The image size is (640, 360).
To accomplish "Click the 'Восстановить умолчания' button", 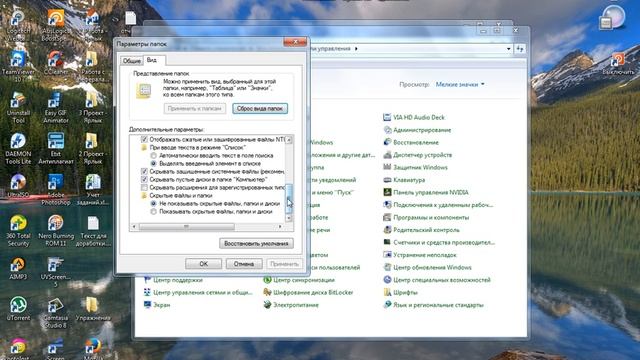I will pyautogui.click(x=256, y=244).
